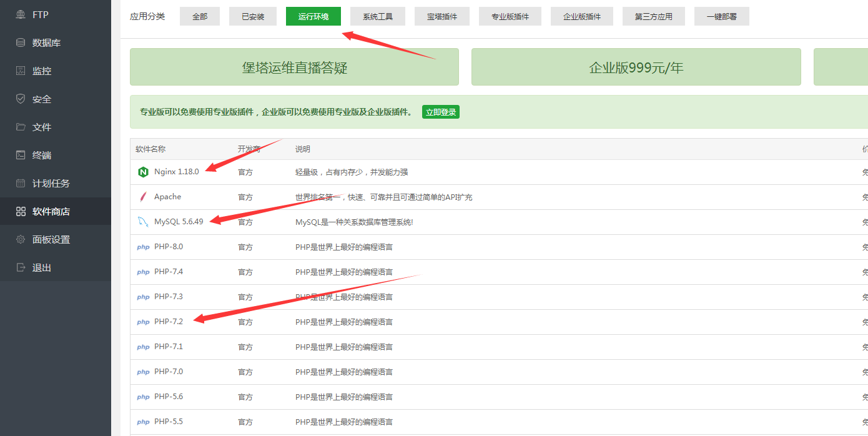The height and width of the screenshot is (436, 868).
Task: Click the php logo beside PHP-7.1
Action: (x=143, y=347)
